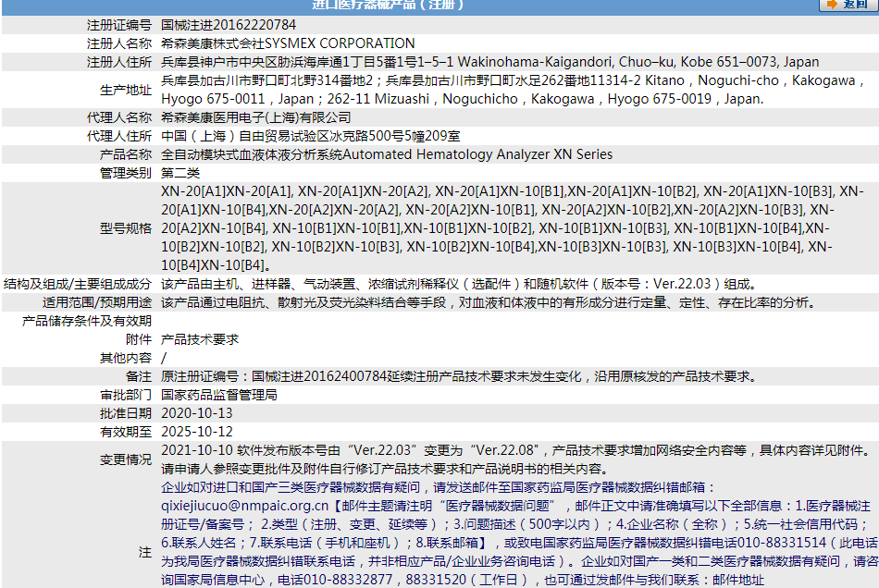Viewport: 879px width, 588px height.
Task: Select the phone number 010-88331514
Action: (x=782, y=543)
